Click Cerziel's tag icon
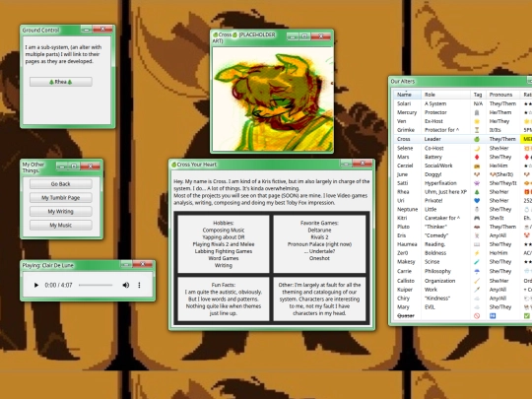Screen dimensions: 532x399 pos(477,166)
